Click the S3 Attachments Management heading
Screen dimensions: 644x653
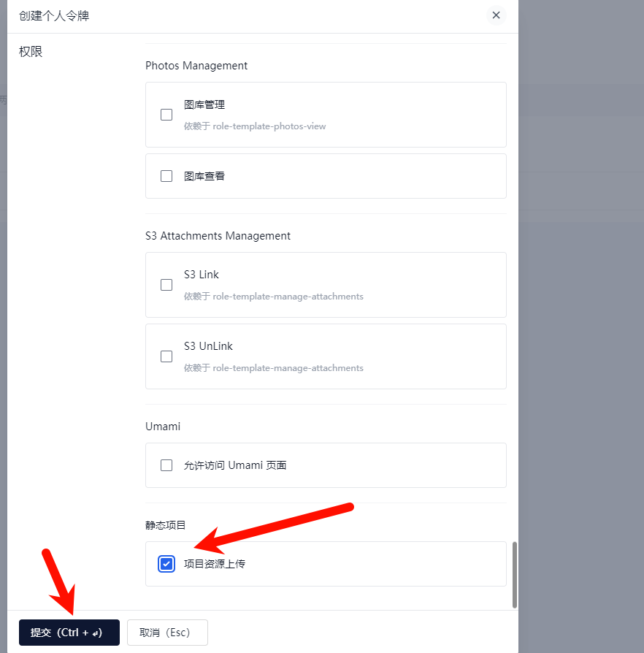click(218, 236)
